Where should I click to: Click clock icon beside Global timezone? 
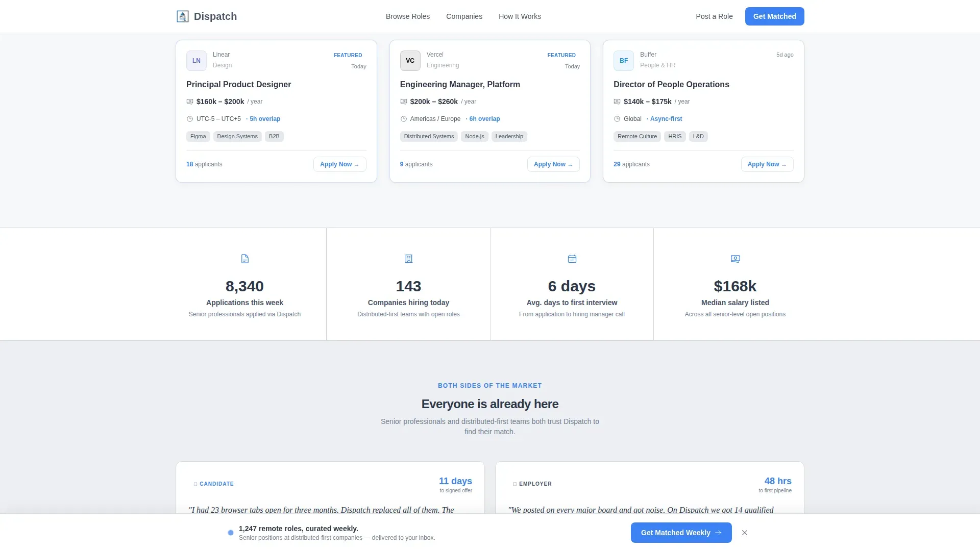click(x=617, y=119)
